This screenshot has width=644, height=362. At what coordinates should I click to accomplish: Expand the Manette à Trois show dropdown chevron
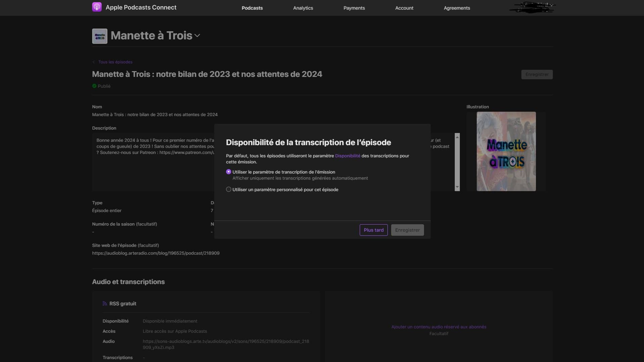(197, 36)
